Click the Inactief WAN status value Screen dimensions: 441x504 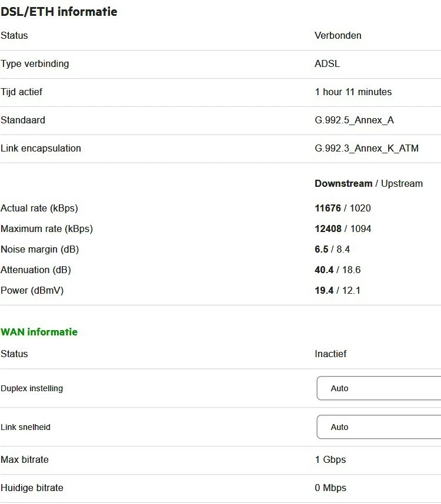330,354
